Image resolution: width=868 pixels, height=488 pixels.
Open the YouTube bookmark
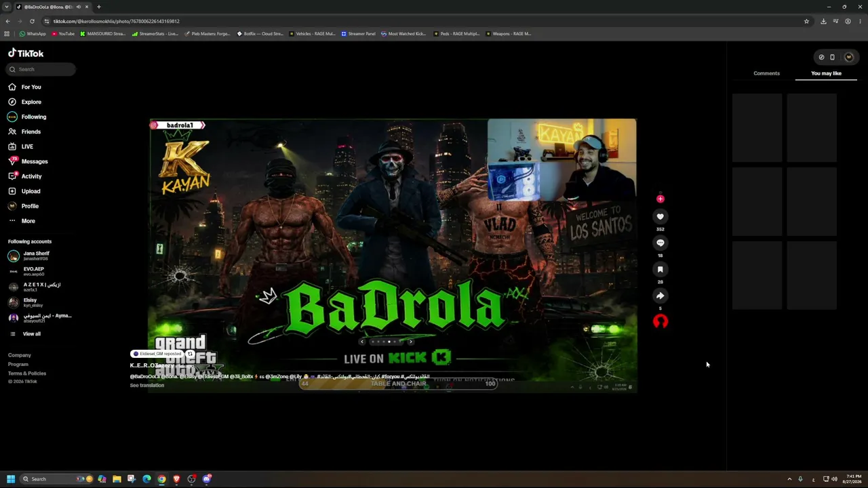pyautogui.click(x=63, y=33)
